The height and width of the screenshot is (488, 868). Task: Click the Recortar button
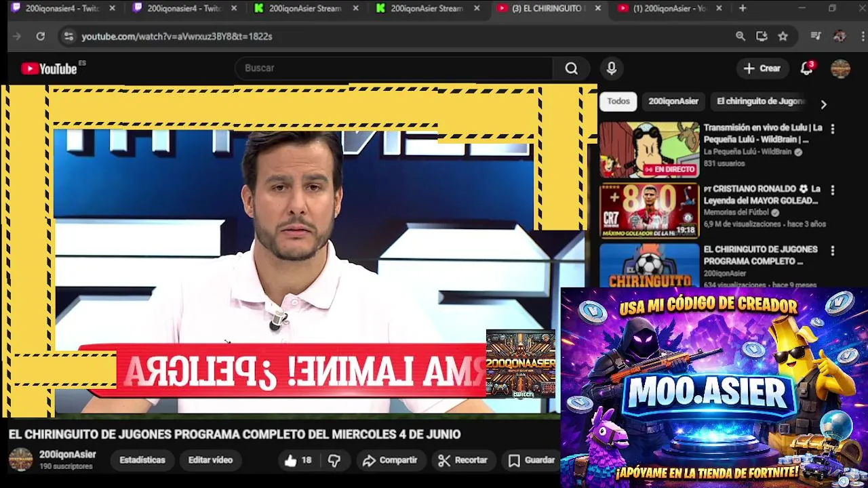coord(463,460)
